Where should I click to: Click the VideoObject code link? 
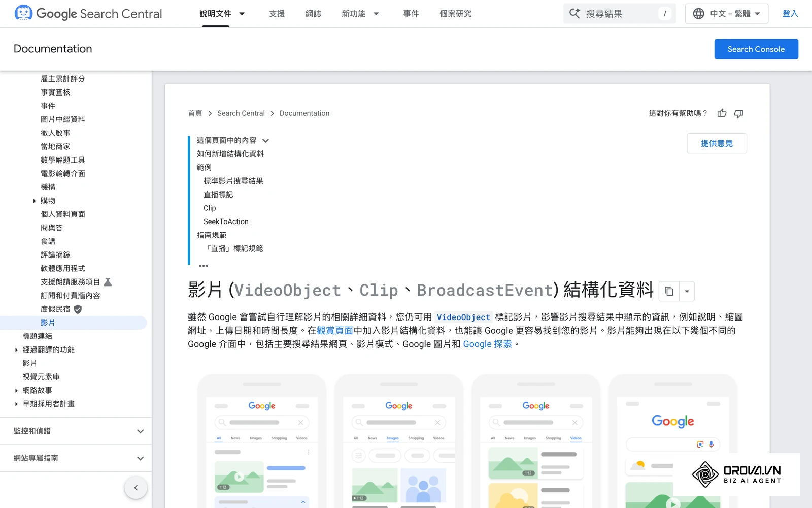point(463,317)
